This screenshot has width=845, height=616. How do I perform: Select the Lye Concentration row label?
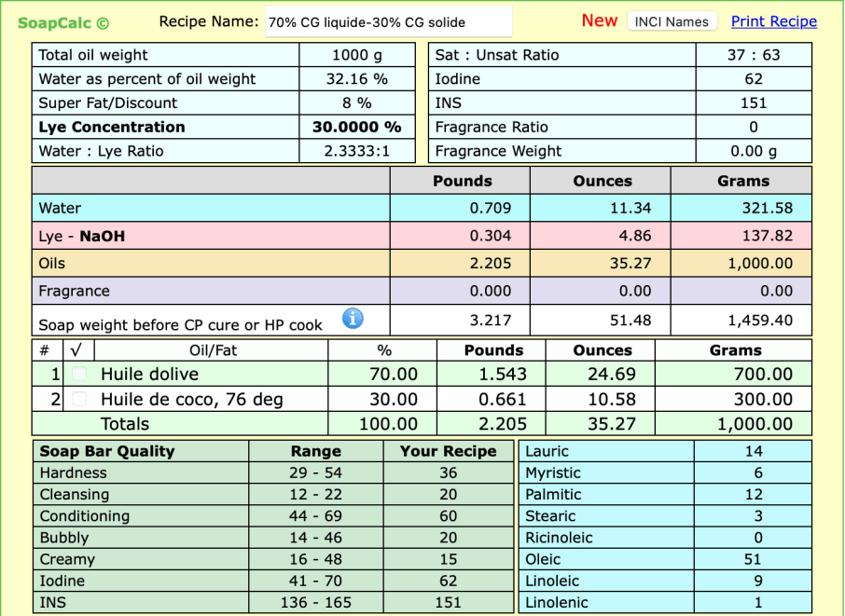(112, 127)
